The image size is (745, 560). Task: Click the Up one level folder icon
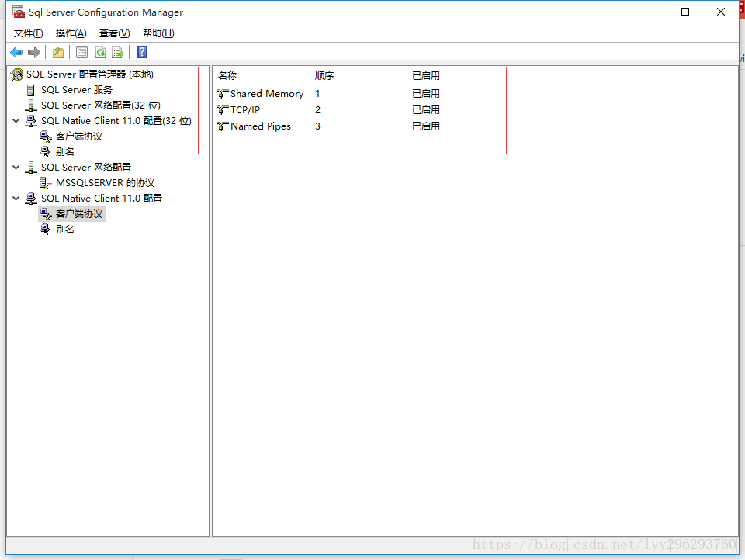point(58,52)
